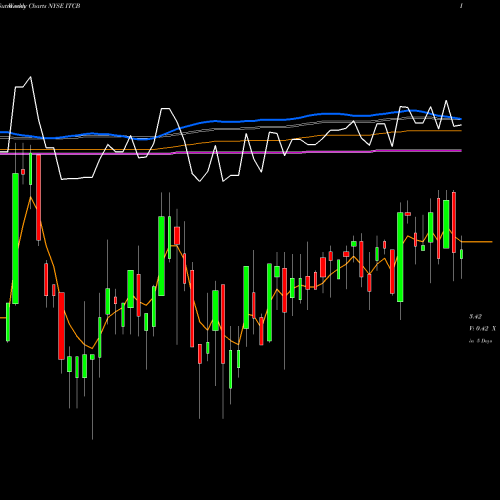Click the '3.42' price value

point(475,316)
